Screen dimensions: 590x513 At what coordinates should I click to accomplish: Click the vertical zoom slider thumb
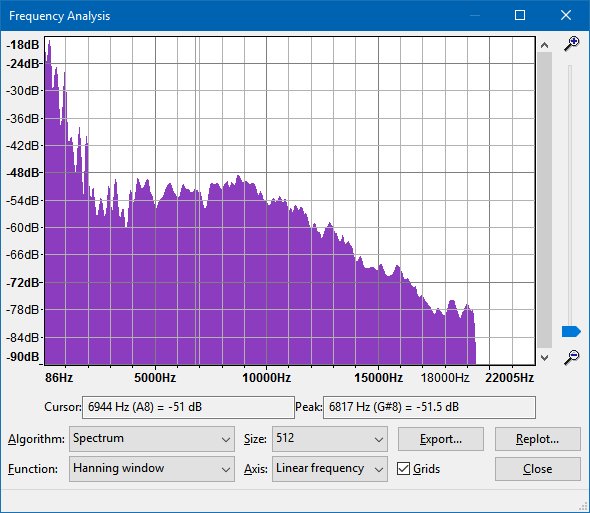pos(571,332)
